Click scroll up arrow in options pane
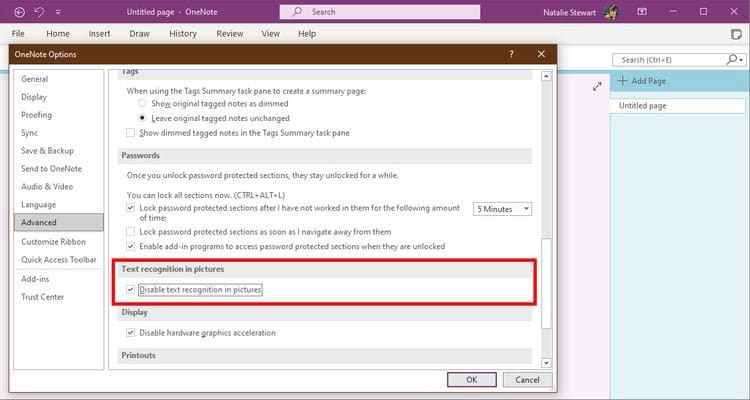 [x=546, y=76]
